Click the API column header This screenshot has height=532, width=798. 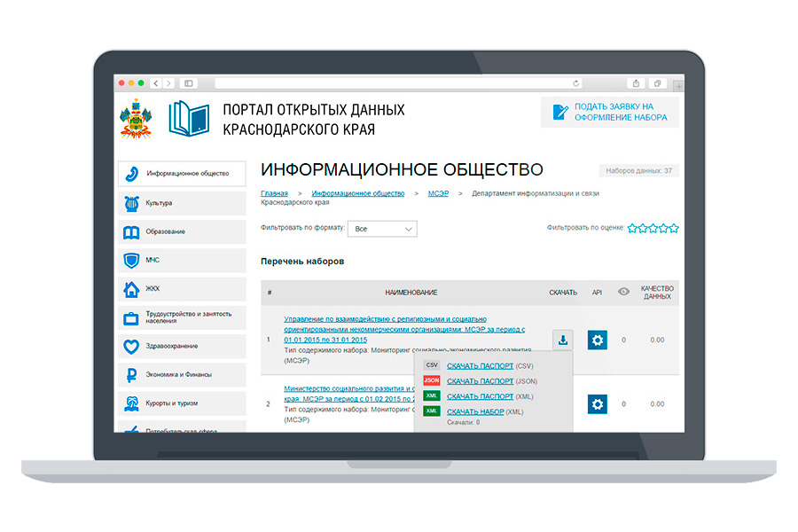(597, 293)
